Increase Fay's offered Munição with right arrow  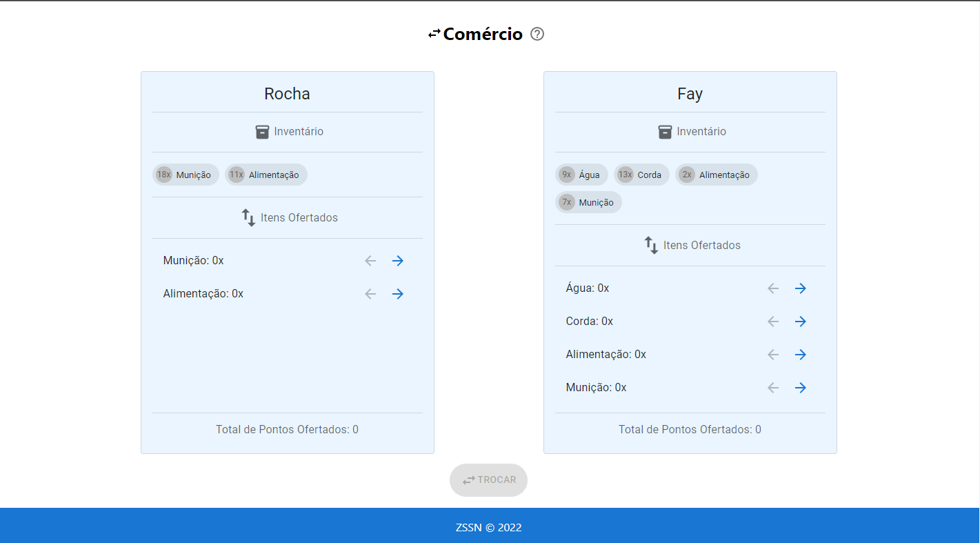click(801, 388)
